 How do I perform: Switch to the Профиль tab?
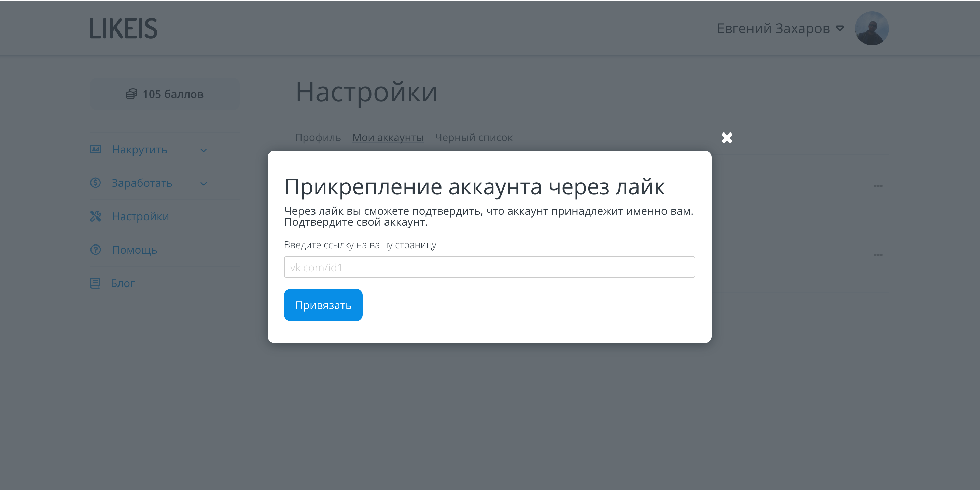click(318, 137)
